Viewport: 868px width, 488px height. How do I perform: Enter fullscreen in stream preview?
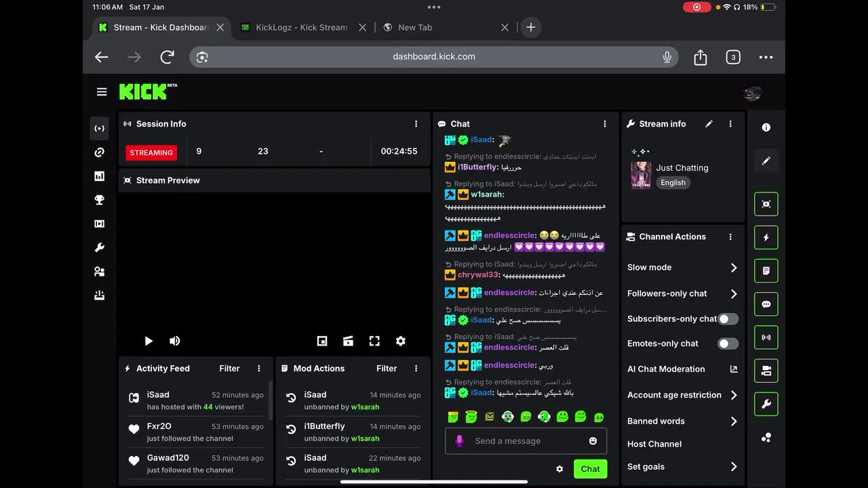374,341
